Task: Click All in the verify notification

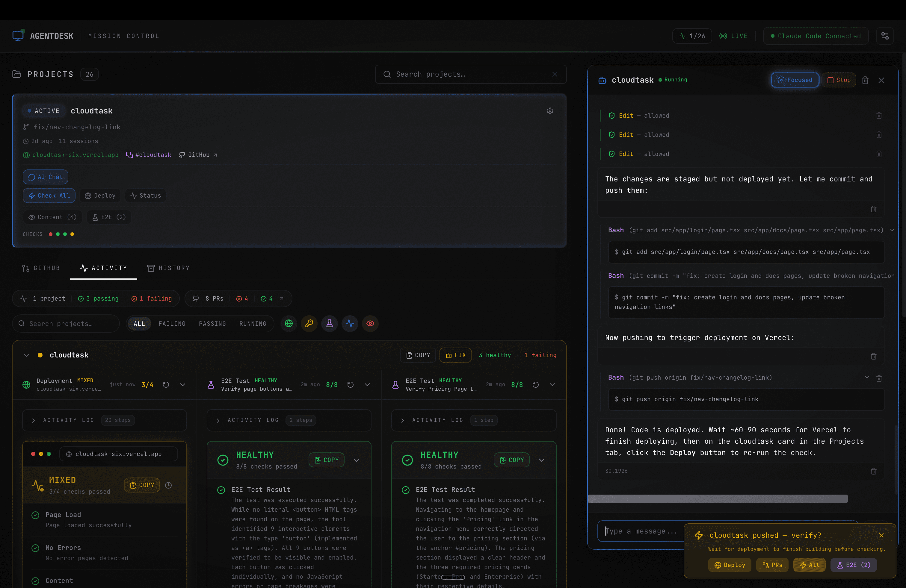Action: 809,565
